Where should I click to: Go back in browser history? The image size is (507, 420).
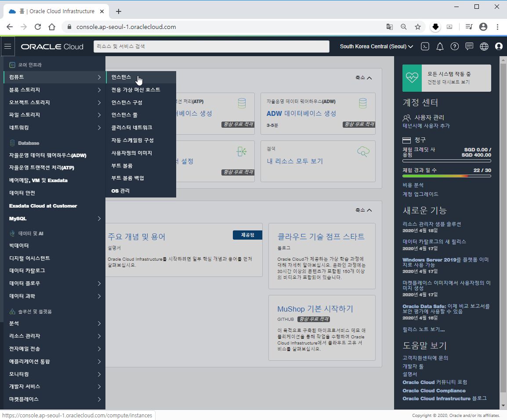(x=10, y=27)
